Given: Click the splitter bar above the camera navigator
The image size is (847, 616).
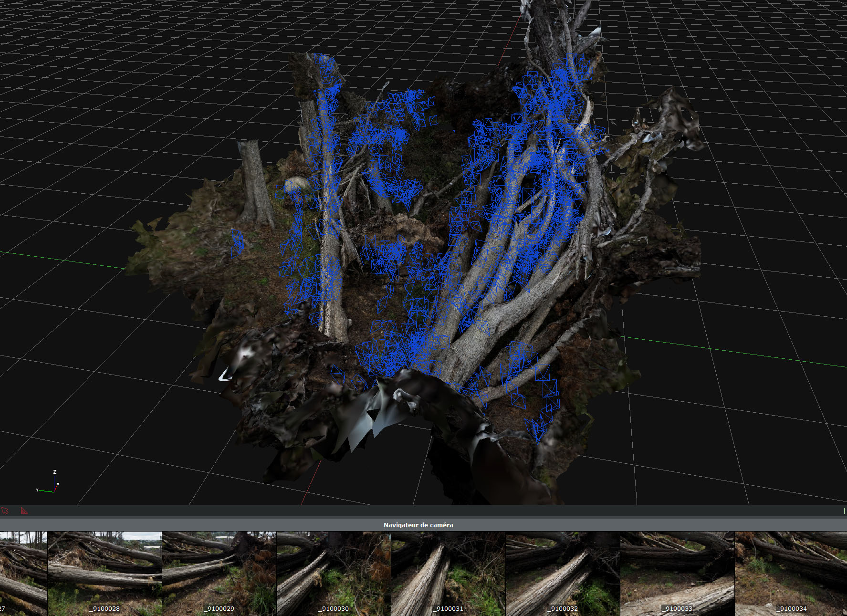Looking at the screenshot, I should (x=423, y=517).
